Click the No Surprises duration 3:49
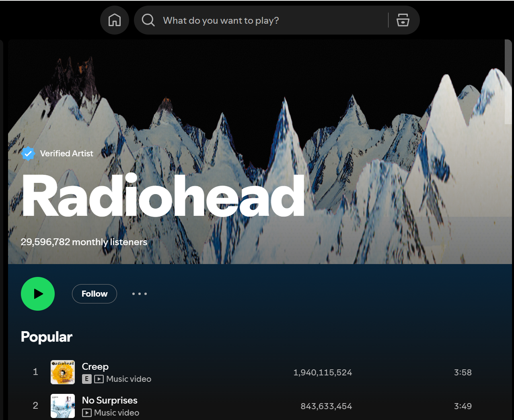The width and height of the screenshot is (514, 420). pyautogui.click(x=463, y=406)
